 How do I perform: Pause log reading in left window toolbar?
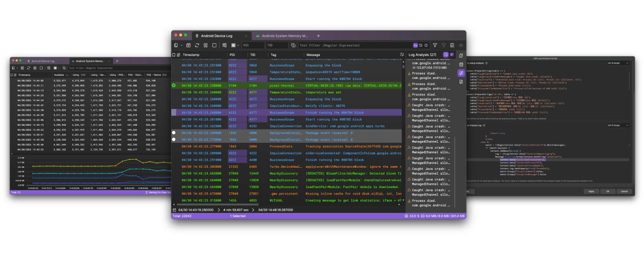tap(35, 68)
